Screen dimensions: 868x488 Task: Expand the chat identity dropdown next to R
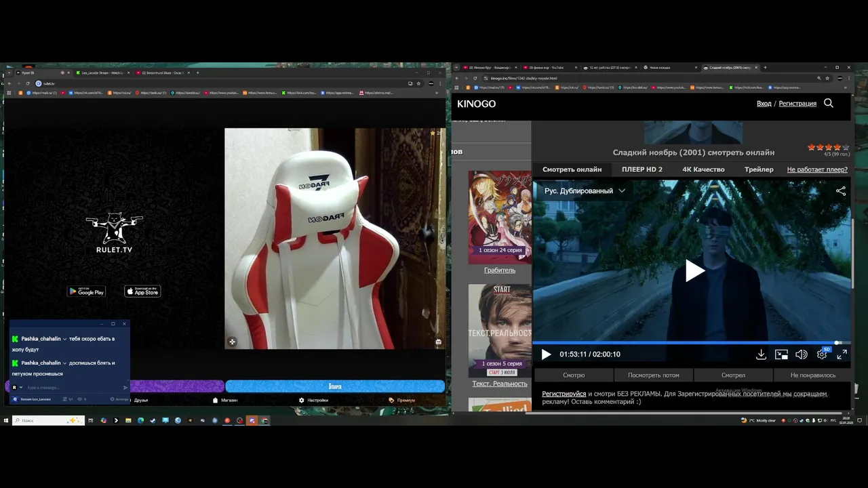click(21, 388)
